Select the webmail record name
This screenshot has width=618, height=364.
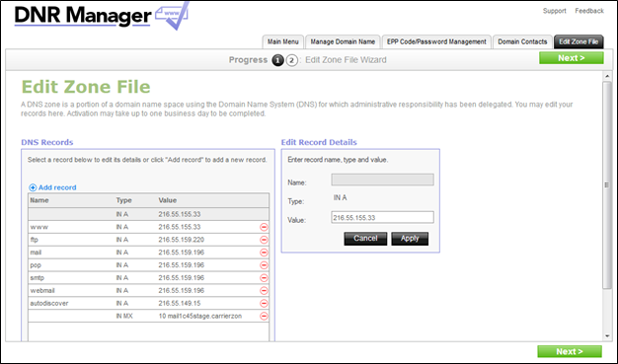(42, 290)
